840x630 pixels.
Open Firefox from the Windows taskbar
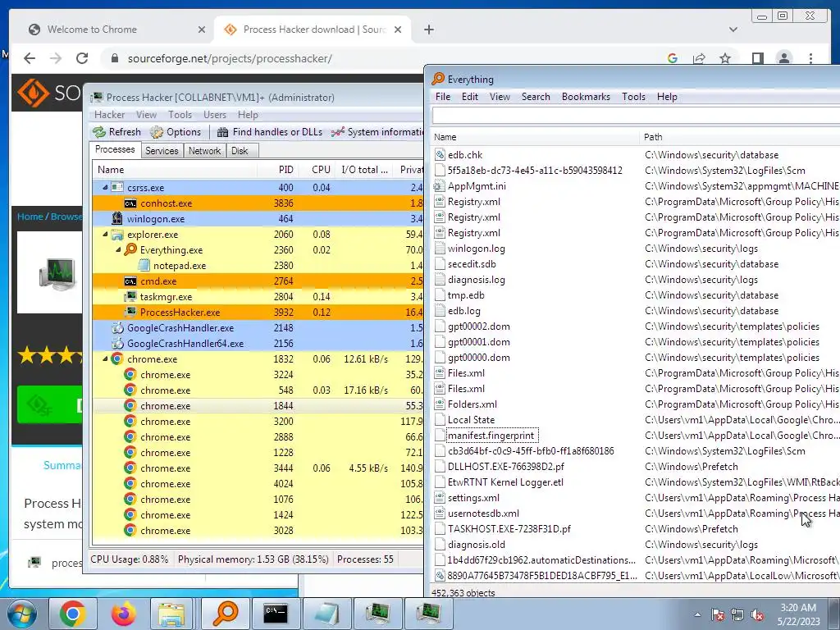[123, 614]
